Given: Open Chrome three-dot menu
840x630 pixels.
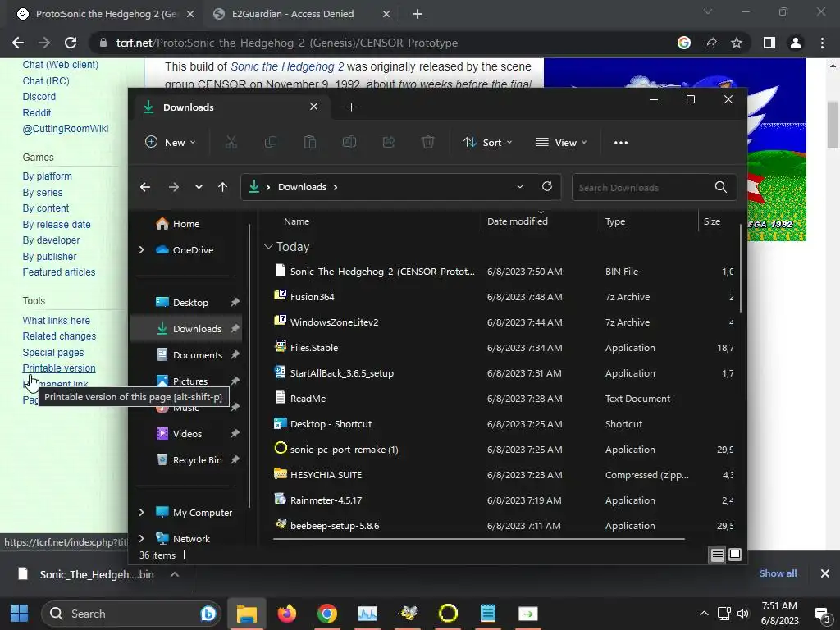Looking at the screenshot, I should point(822,43).
